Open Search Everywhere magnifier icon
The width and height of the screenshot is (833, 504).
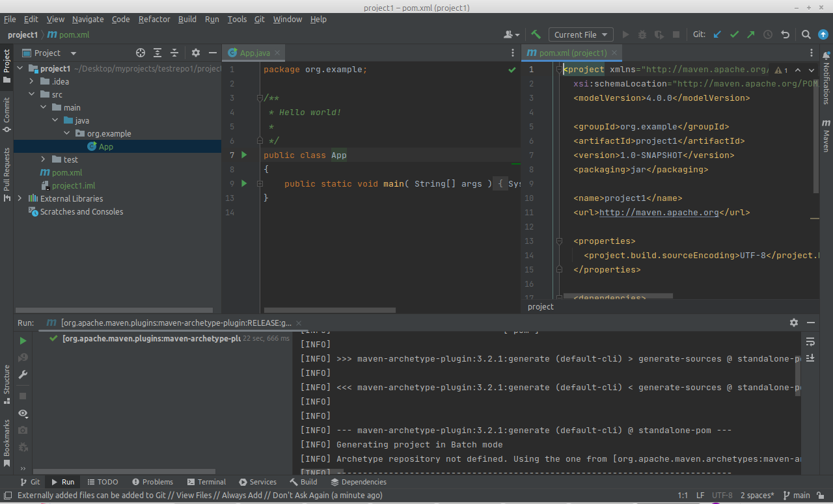(806, 34)
